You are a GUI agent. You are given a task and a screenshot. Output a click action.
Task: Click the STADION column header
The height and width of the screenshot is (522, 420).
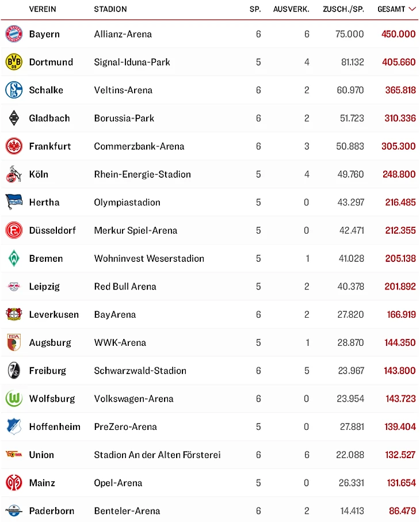click(110, 9)
